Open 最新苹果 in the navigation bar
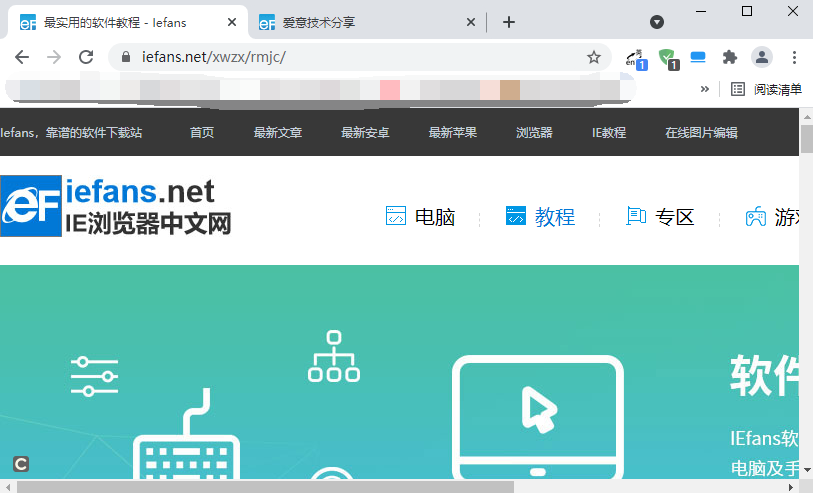This screenshot has height=493, width=813. pyautogui.click(x=453, y=133)
